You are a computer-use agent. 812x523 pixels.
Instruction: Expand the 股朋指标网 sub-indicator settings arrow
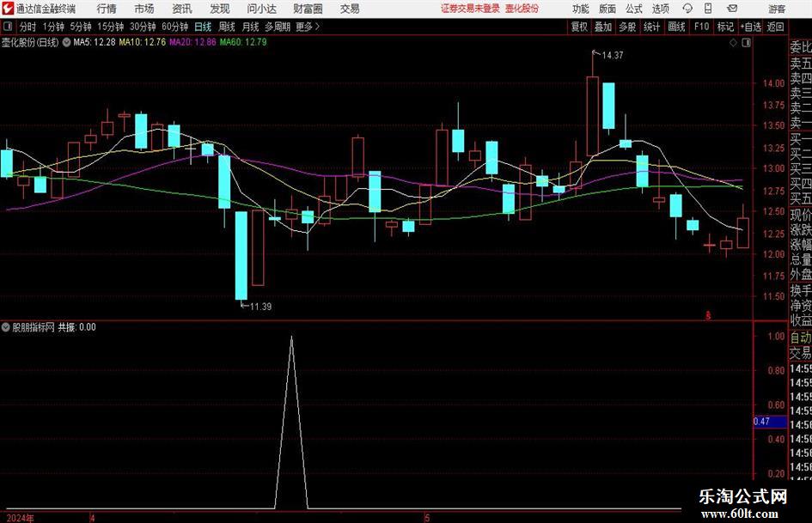pyautogui.click(x=6, y=327)
